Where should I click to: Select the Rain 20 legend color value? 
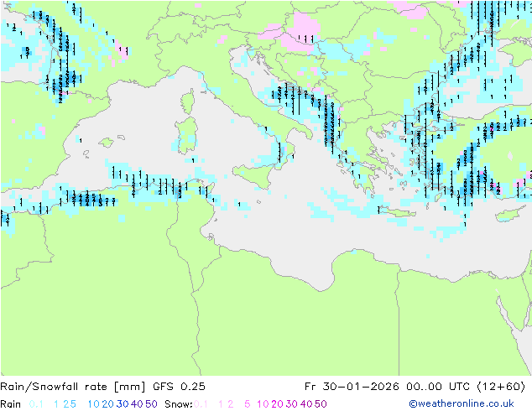(108, 404)
